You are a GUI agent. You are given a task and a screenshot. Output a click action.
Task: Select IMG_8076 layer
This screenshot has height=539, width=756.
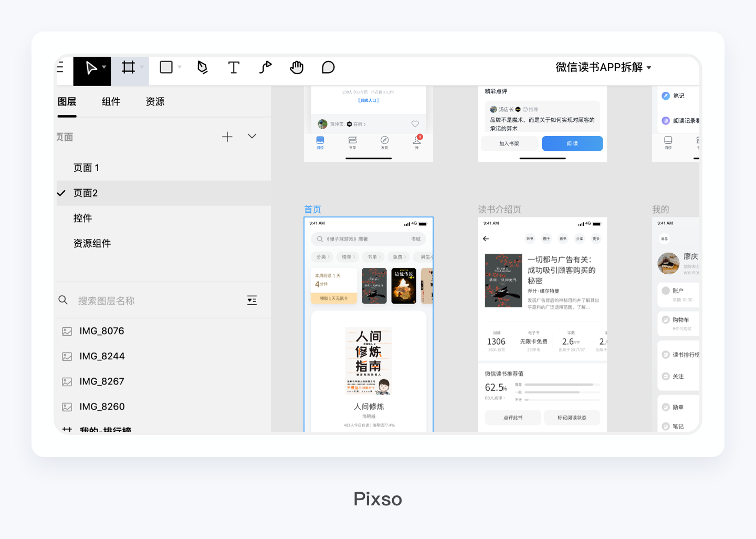tap(163, 331)
